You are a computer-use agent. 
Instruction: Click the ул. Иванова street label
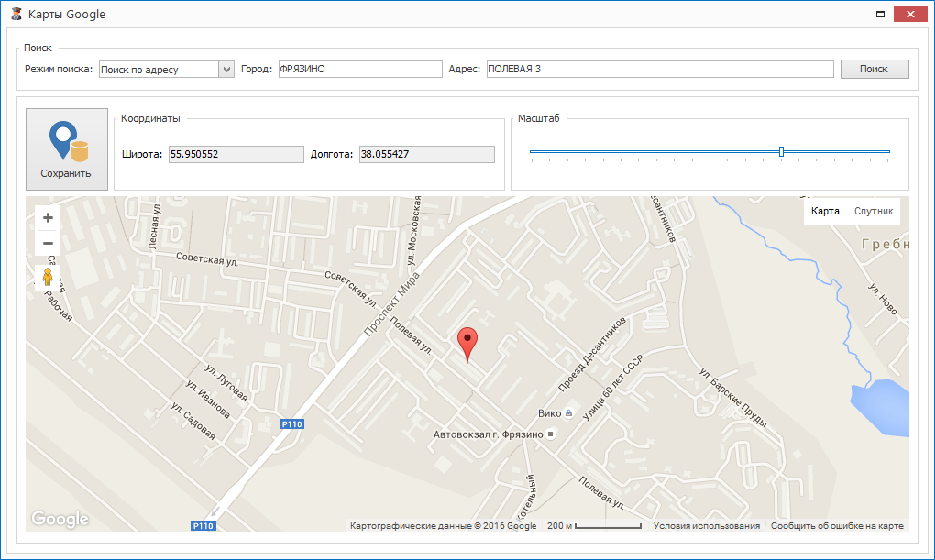click(x=207, y=399)
